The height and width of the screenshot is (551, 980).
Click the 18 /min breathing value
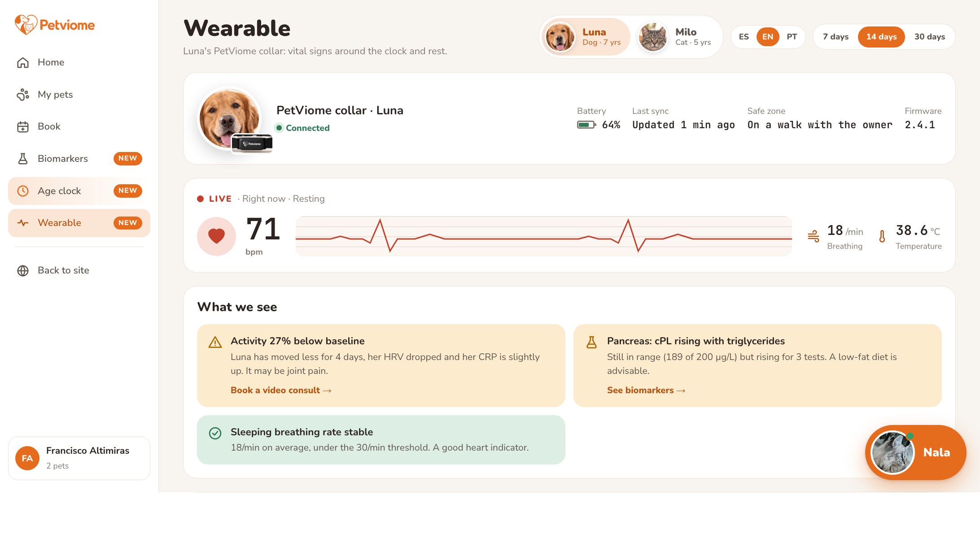[845, 230]
